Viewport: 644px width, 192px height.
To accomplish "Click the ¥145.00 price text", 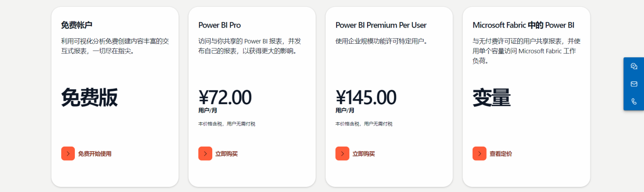I will click(x=366, y=97).
